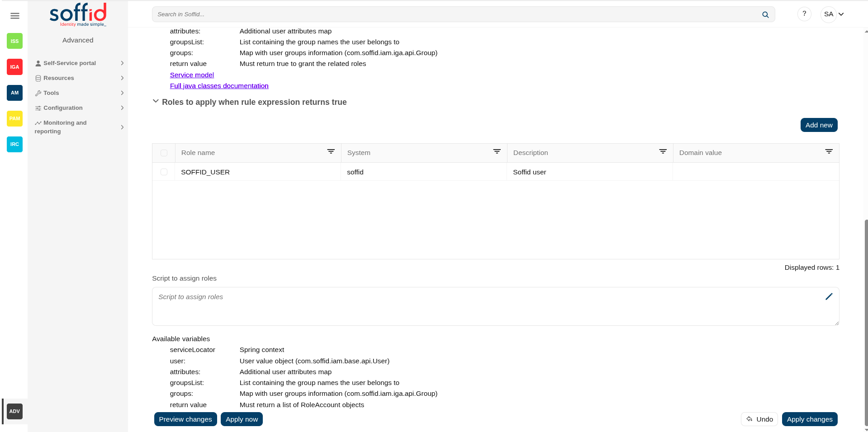
Task: Toggle the select-all roles checkbox
Action: pos(164,153)
